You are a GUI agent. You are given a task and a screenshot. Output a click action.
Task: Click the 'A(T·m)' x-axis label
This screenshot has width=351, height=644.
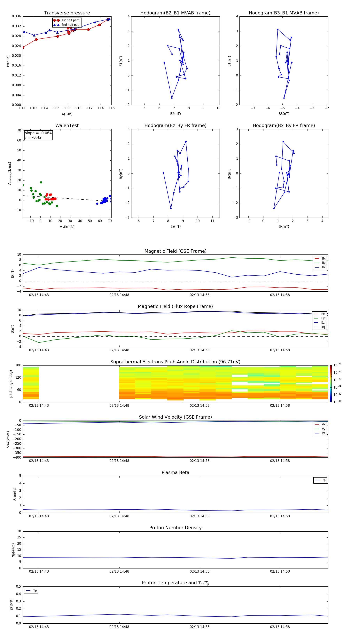coord(67,114)
